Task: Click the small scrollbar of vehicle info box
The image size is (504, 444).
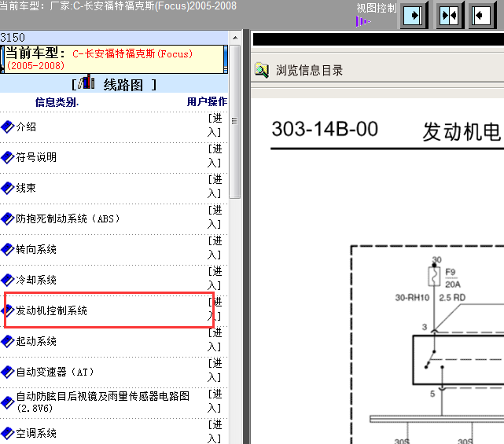Action: pos(226,60)
